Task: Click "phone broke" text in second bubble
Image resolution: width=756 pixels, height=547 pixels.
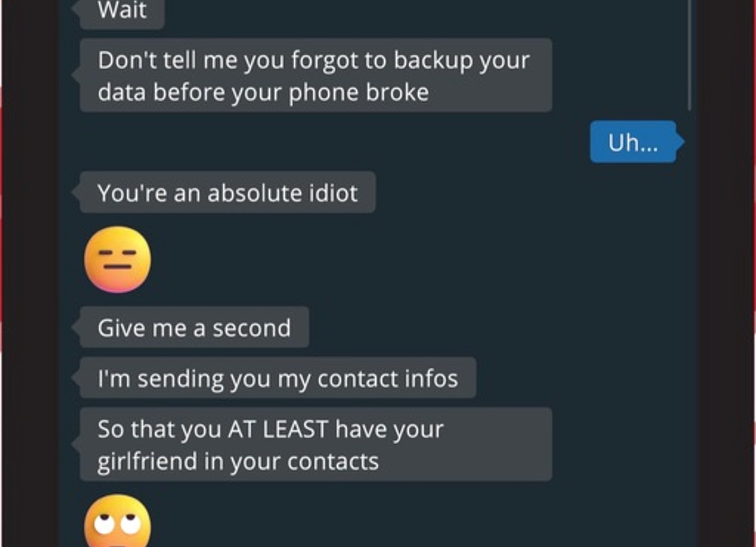Action: pyautogui.click(x=358, y=93)
